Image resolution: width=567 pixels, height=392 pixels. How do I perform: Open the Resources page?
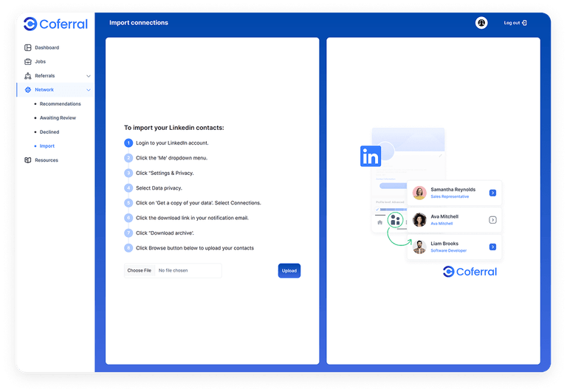47,160
